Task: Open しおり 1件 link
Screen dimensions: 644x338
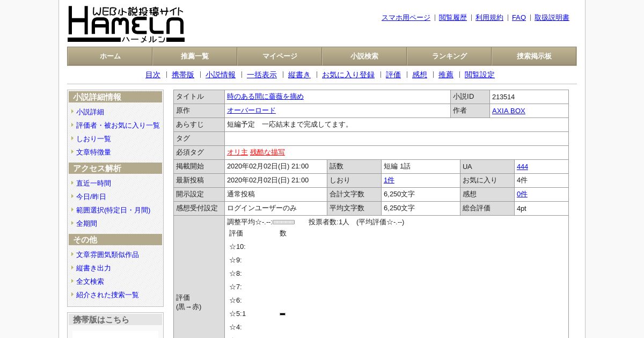Action: tap(389, 180)
